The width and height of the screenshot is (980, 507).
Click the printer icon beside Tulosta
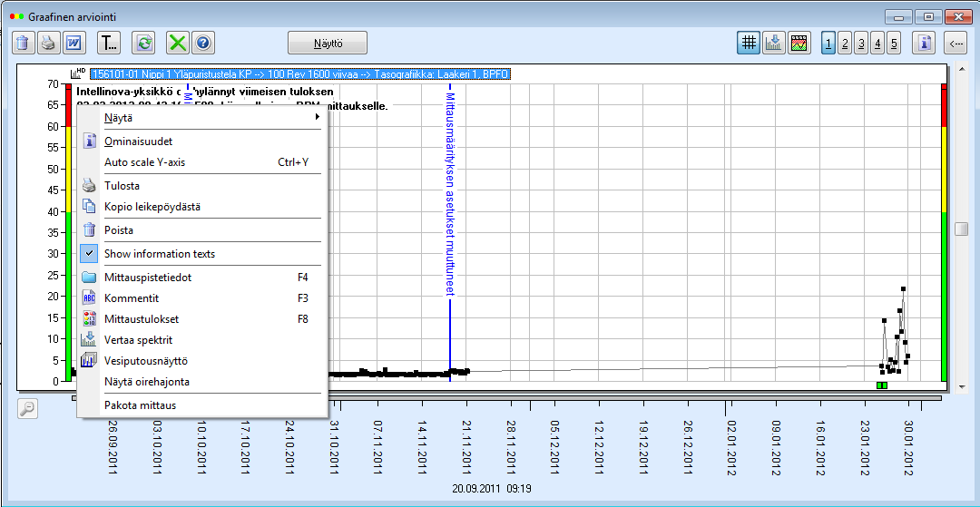[89, 185]
